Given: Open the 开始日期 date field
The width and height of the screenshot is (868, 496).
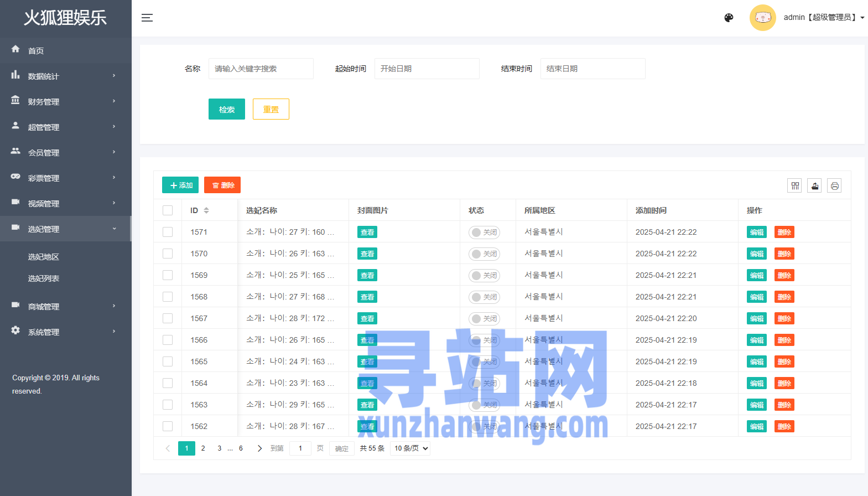Looking at the screenshot, I should [x=427, y=69].
